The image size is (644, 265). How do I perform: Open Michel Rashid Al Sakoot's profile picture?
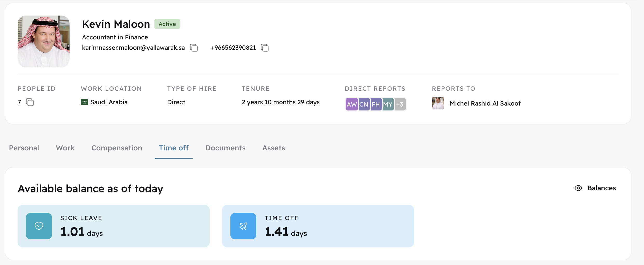(437, 103)
